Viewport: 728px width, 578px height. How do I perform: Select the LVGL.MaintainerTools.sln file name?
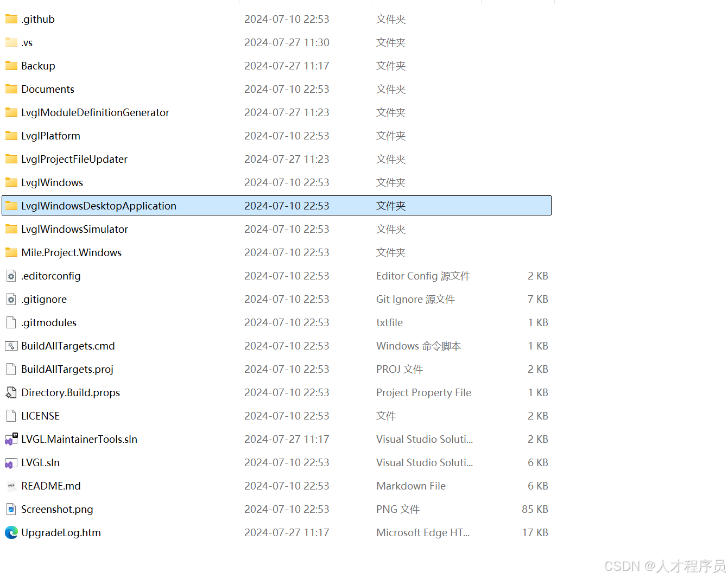(x=79, y=439)
